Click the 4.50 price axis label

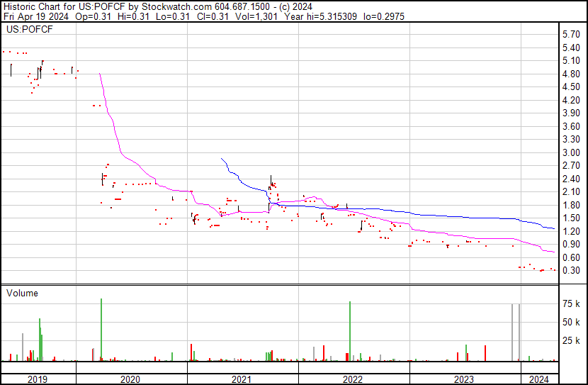pyautogui.click(x=572, y=87)
